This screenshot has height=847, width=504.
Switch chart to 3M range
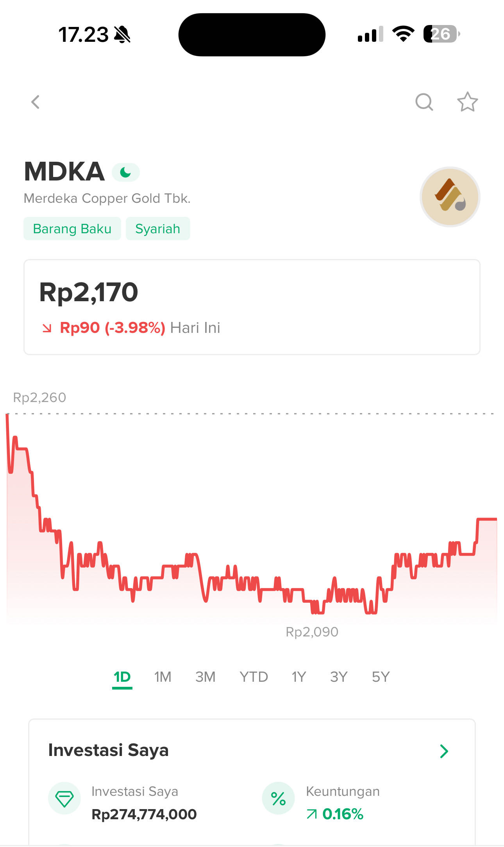[x=205, y=677]
